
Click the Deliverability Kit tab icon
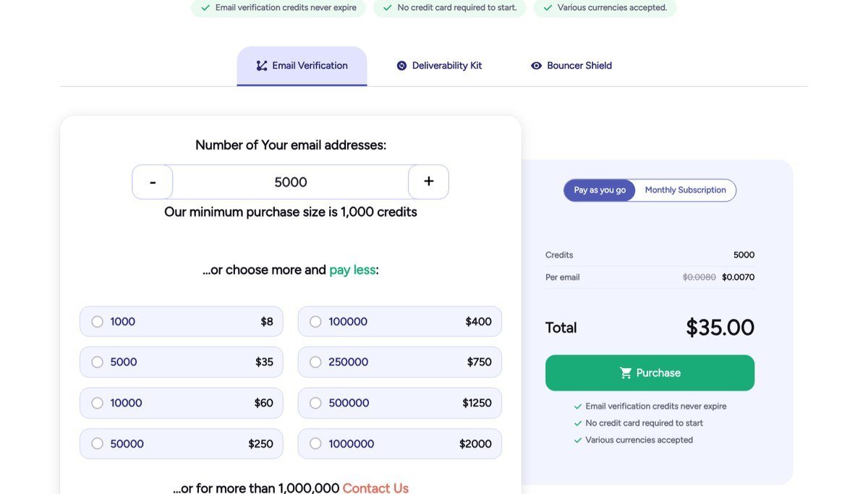pos(402,66)
